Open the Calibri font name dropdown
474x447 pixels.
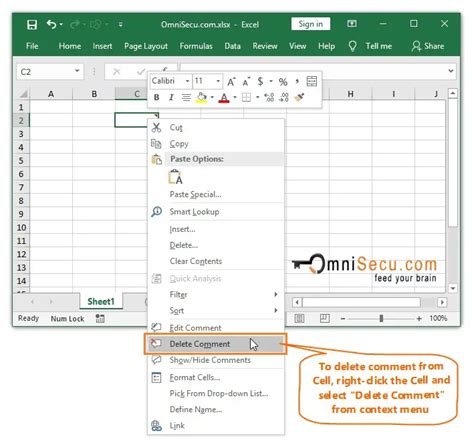click(x=187, y=81)
